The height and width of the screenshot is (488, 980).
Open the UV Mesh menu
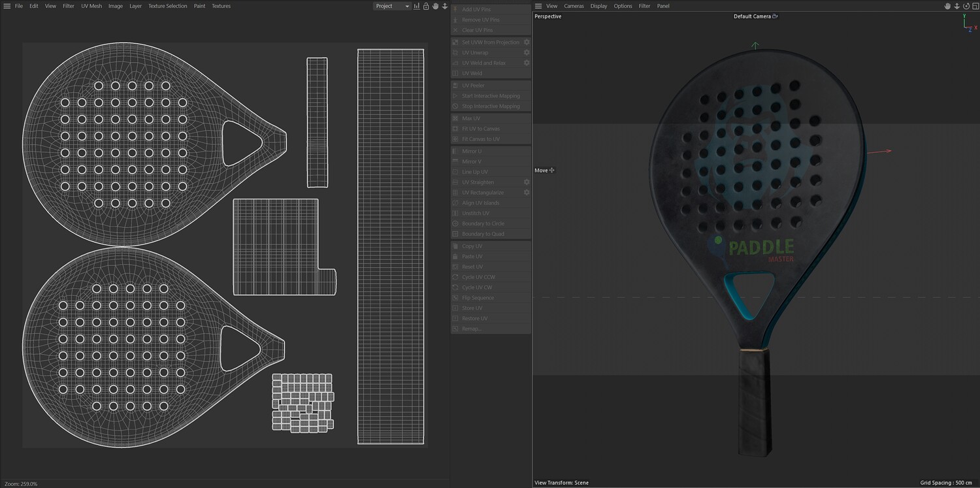tap(91, 6)
